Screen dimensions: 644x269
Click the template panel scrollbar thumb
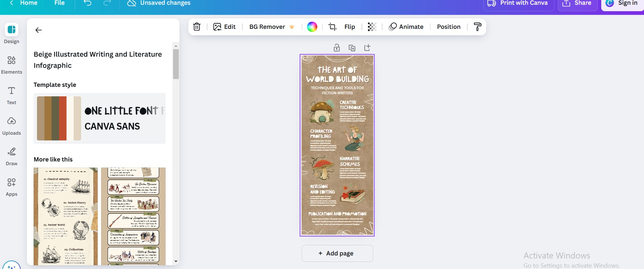[176, 64]
